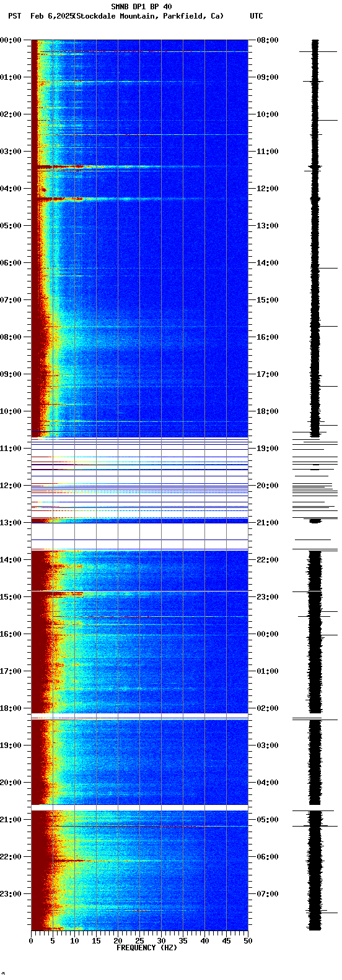Click UTC axis time label 05:00
Screen dimensions: 342x980
pyautogui.click(x=268, y=820)
